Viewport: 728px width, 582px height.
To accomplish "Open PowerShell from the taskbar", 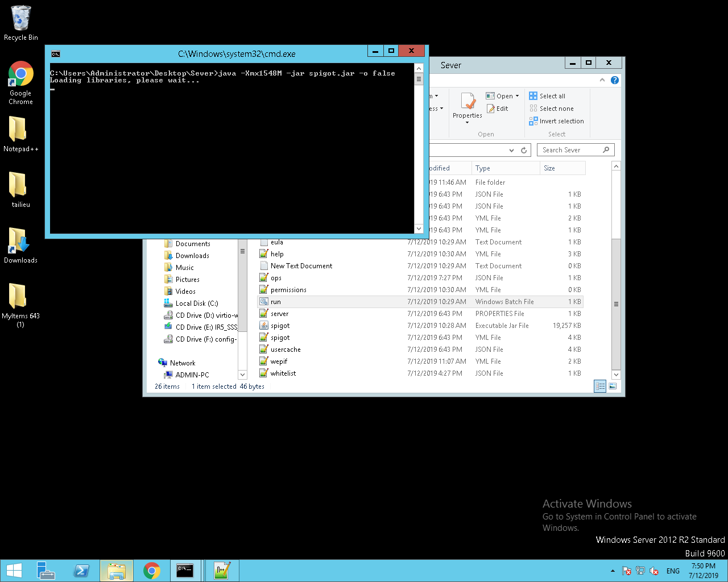I will [81, 571].
